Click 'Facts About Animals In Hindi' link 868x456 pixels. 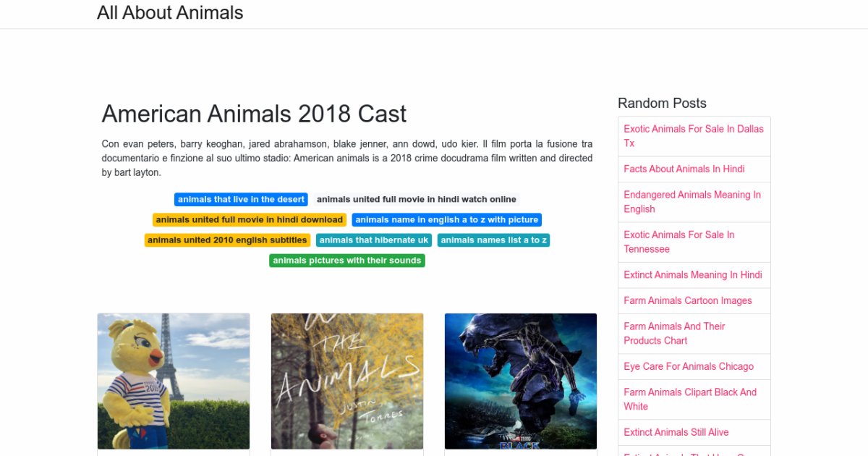tap(684, 169)
